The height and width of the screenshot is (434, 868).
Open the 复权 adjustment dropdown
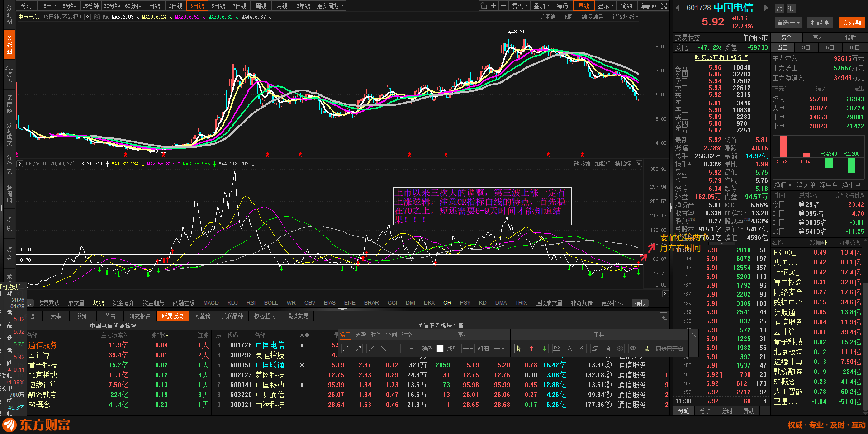520,6
